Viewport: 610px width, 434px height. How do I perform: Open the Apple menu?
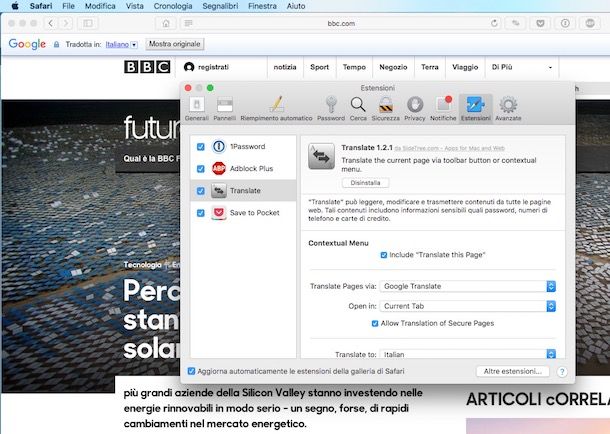(x=15, y=6)
